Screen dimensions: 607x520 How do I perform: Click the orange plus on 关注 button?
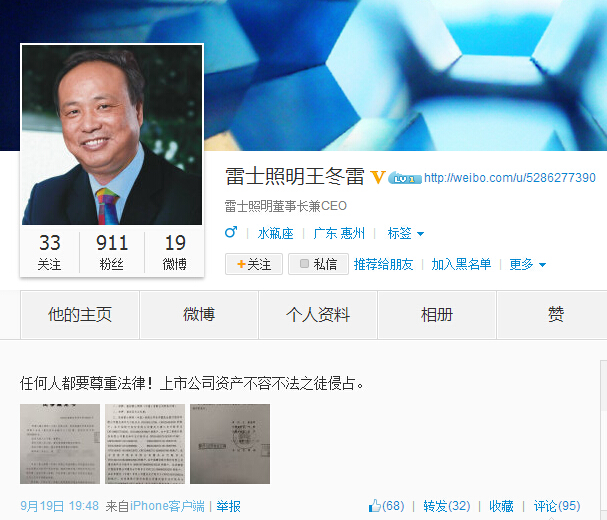[x=241, y=264]
